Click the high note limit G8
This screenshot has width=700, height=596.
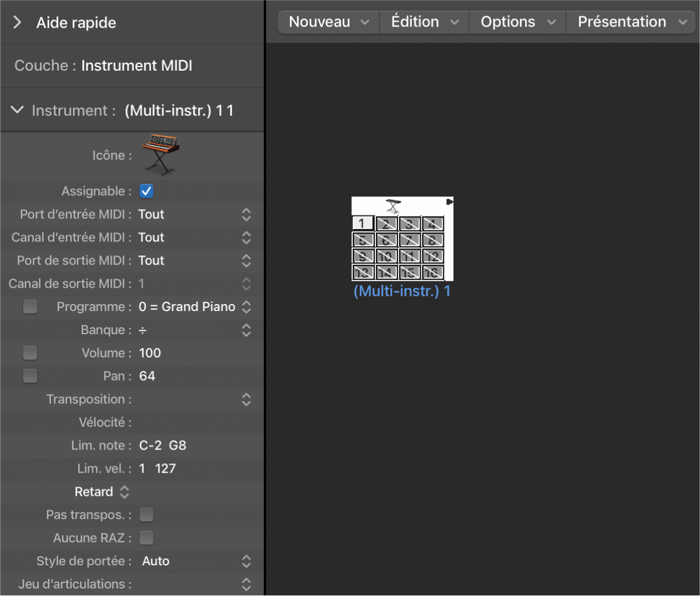(x=178, y=445)
